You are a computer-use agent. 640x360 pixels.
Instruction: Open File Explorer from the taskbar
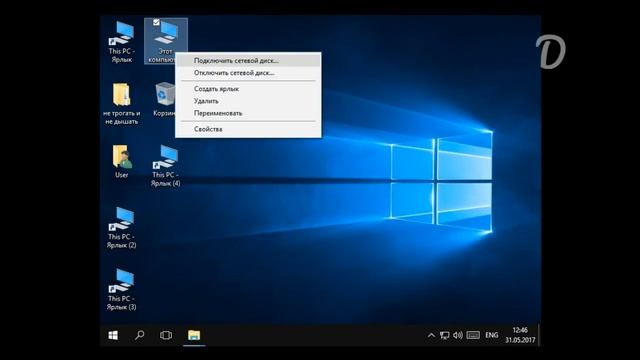tap(194, 335)
